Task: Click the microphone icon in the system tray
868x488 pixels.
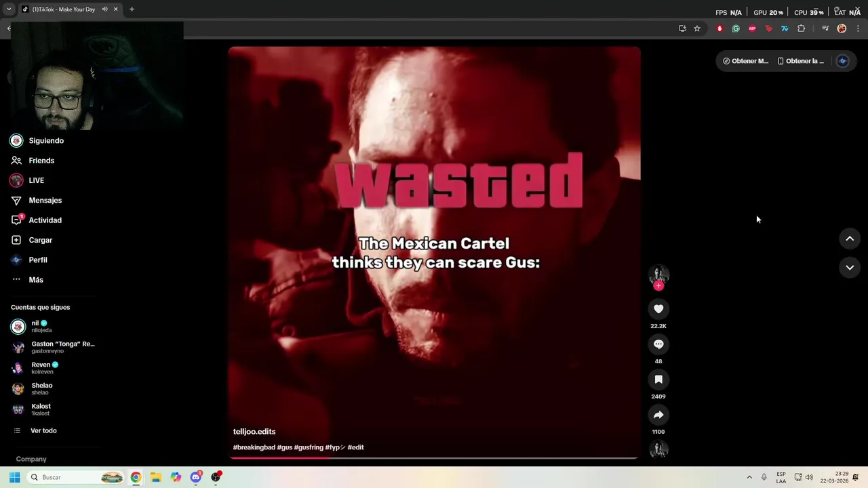Action: click(x=764, y=477)
